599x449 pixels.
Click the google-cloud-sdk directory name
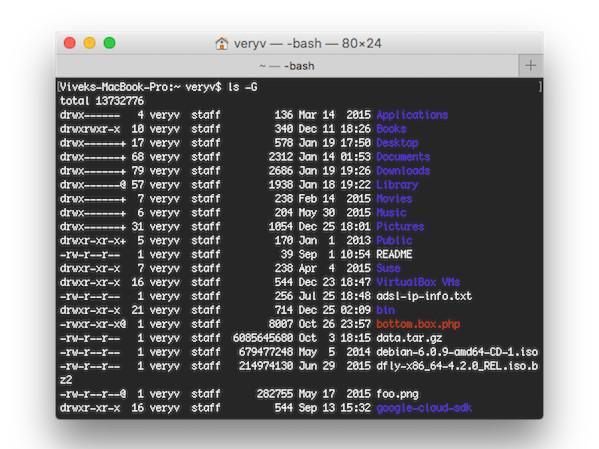point(424,408)
